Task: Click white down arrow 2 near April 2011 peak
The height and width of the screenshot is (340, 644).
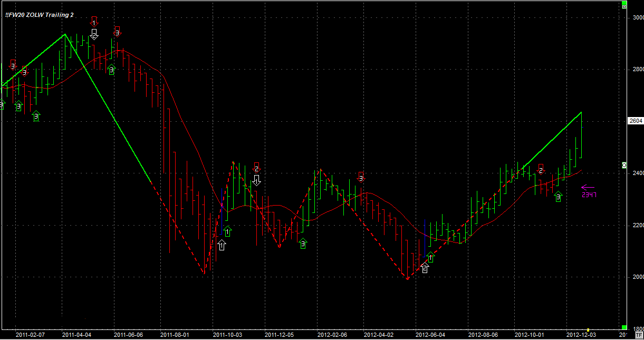Action: (94, 34)
